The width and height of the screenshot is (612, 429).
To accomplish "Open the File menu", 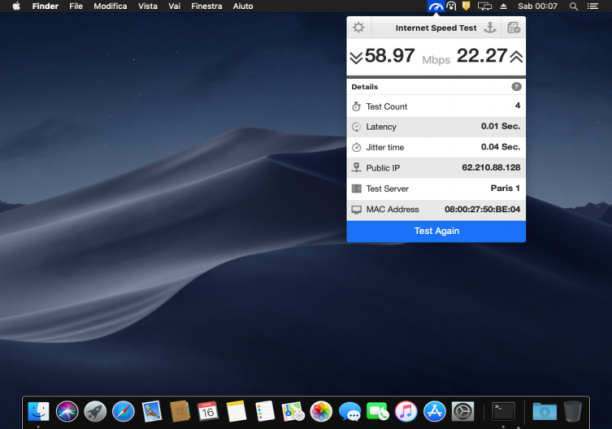I will tap(76, 6).
